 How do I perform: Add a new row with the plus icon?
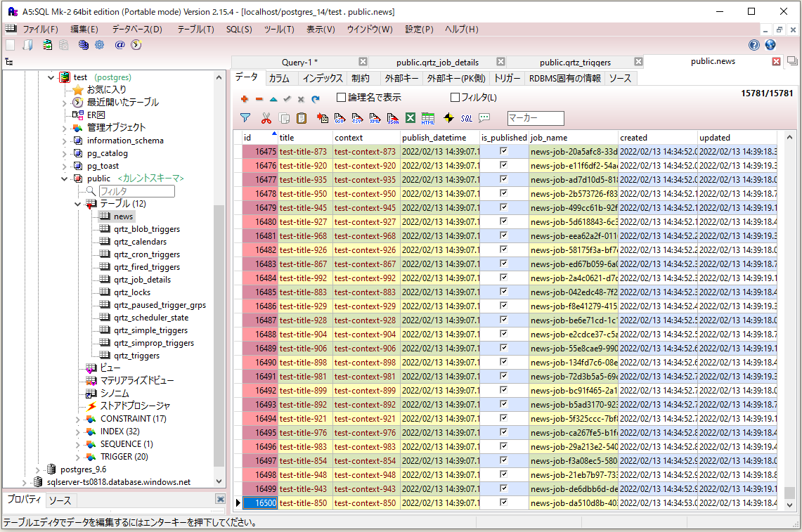click(245, 98)
